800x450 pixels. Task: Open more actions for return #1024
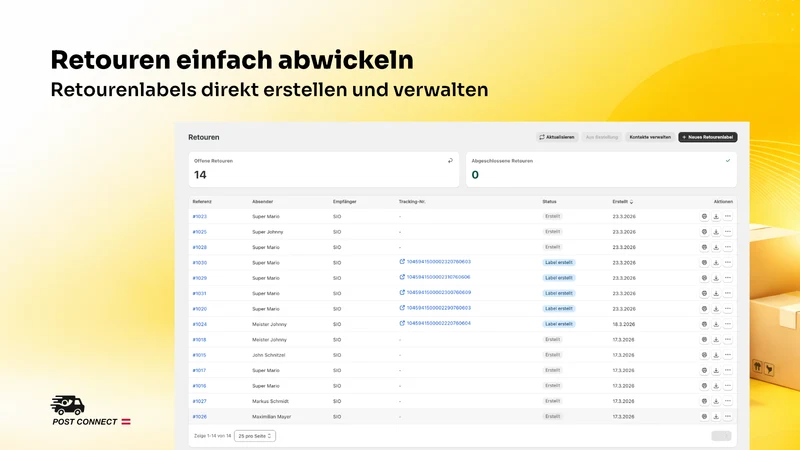coord(728,324)
